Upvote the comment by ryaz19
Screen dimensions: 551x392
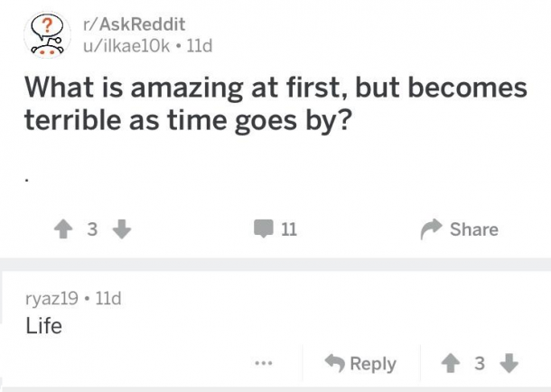coord(451,363)
